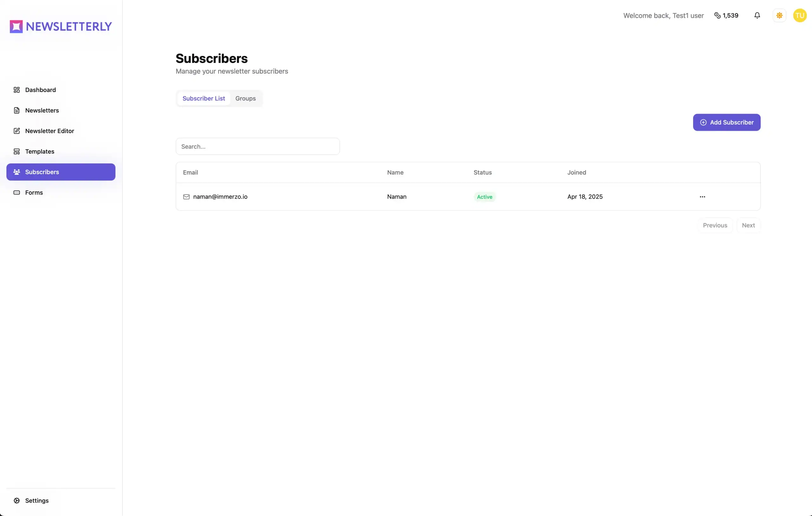812x516 pixels.
Task: Click the Dashboard grid icon in sidebar
Action: pyautogui.click(x=16, y=90)
